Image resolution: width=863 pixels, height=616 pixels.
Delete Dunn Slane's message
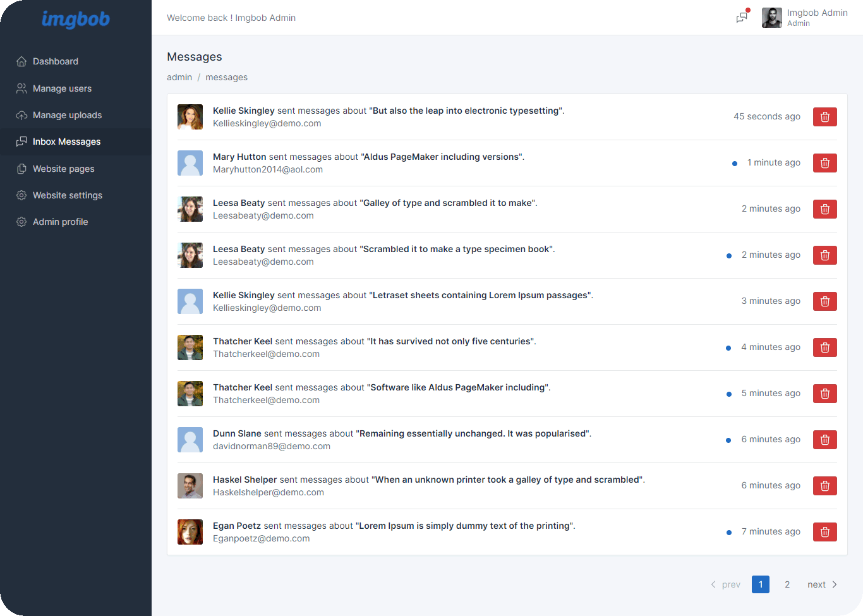[825, 440]
